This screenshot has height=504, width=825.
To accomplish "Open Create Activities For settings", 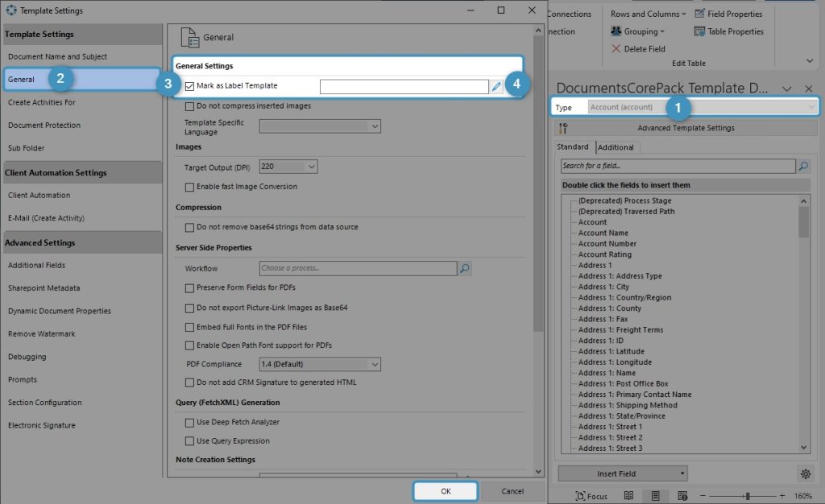I will pos(42,102).
